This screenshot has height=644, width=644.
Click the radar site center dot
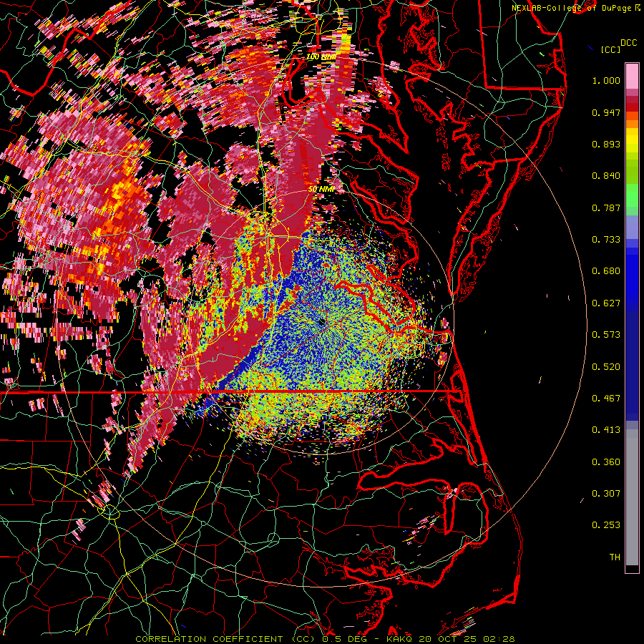point(322,323)
